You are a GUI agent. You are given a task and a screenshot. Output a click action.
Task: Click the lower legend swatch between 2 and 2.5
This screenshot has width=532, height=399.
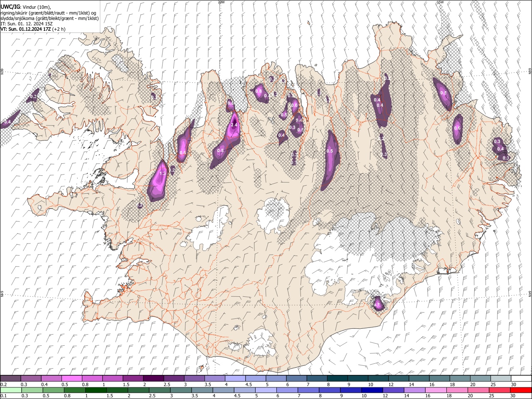tap(138, 390)
